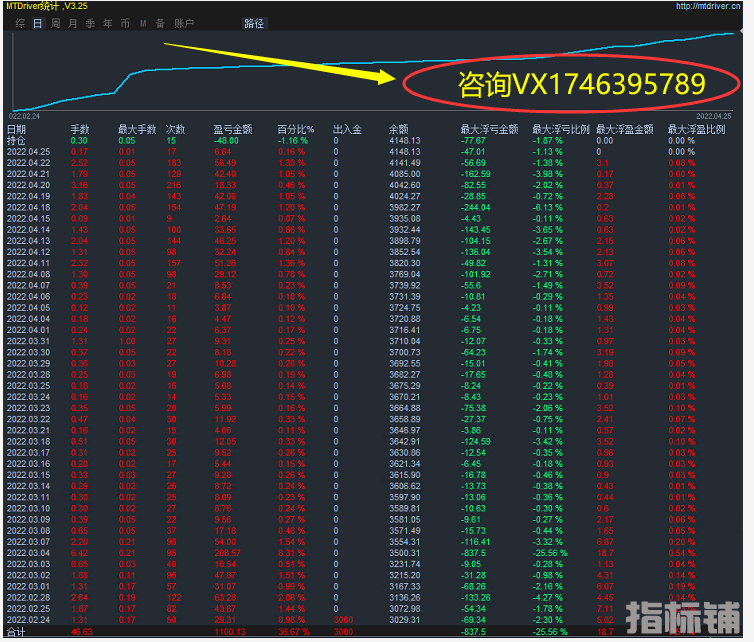The width and height of the screenshot is (754, 642).
Task: Click the 余额 balance column header
Action: tap(397, 129)
